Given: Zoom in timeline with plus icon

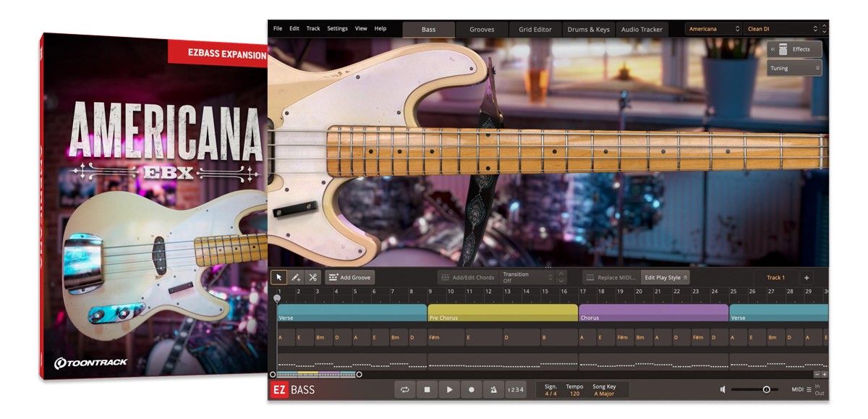Looking at the screenshot, I should tap(825, 374).
